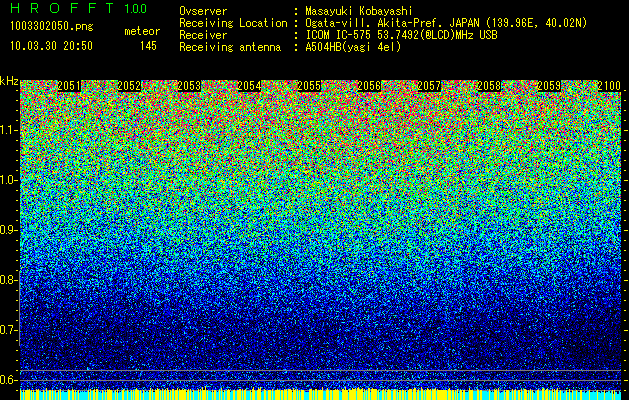Image resolution: width=629 pixels, height=400 pixels.
Task: Click the 2052 time marker
Action: pyautogui.click(x=129, y=86)
